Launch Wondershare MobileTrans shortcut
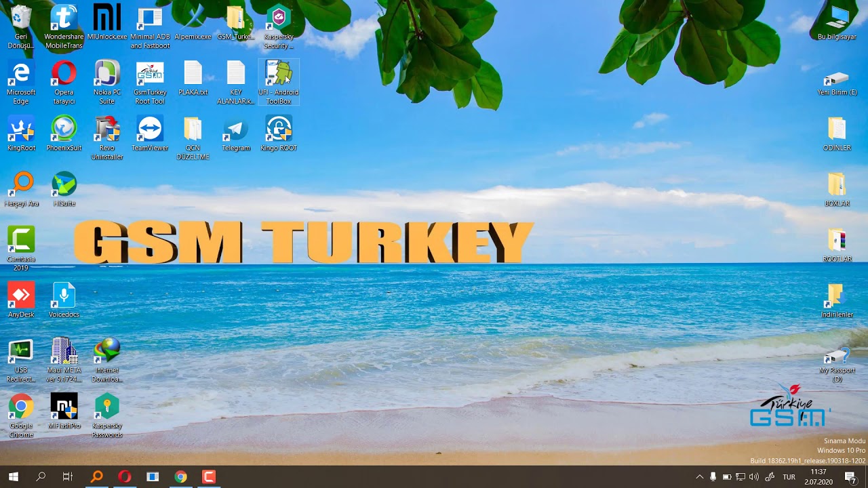Image resolution: width=868 pixels, height=488 pixels. (x=64, y=27)
